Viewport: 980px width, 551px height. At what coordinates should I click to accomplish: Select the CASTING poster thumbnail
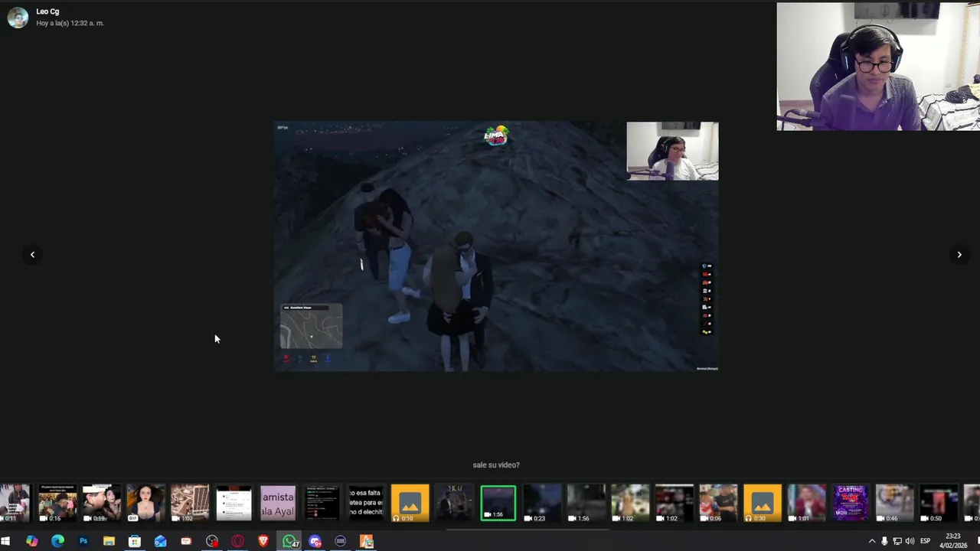pyautogui.click(x=850, y=503)
